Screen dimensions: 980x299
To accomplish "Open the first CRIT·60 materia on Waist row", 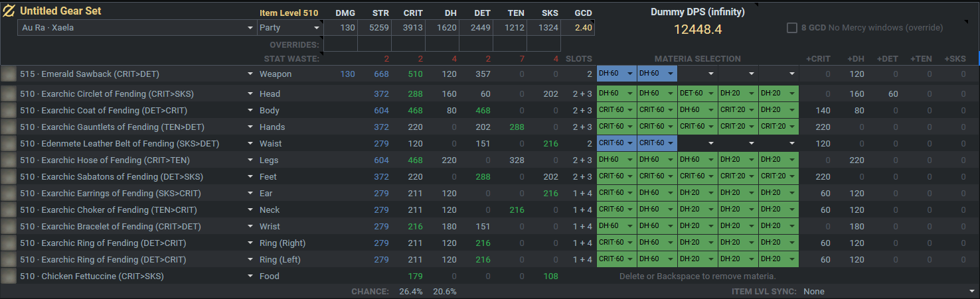I will (x=616, y=144).
